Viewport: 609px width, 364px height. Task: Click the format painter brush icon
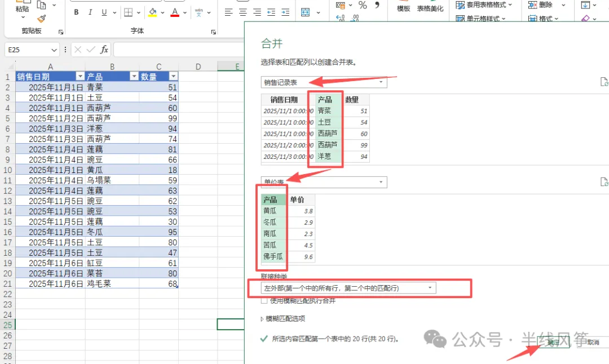point(42,18)
